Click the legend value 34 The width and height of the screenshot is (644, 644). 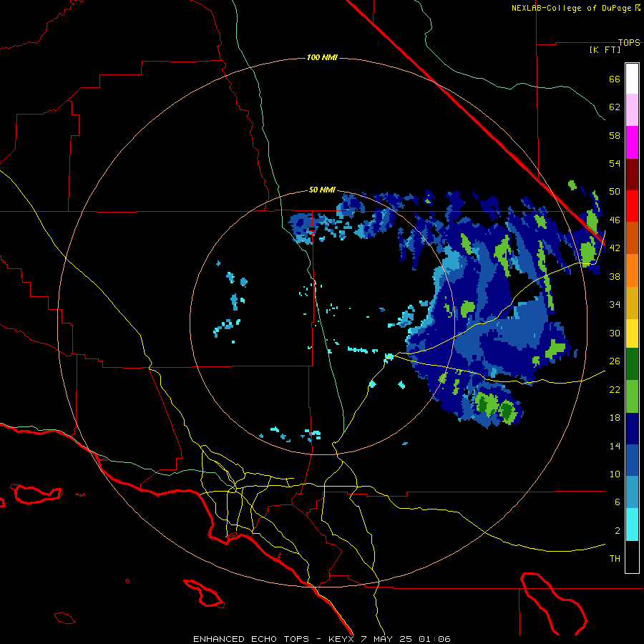click(x=615, y=305)
